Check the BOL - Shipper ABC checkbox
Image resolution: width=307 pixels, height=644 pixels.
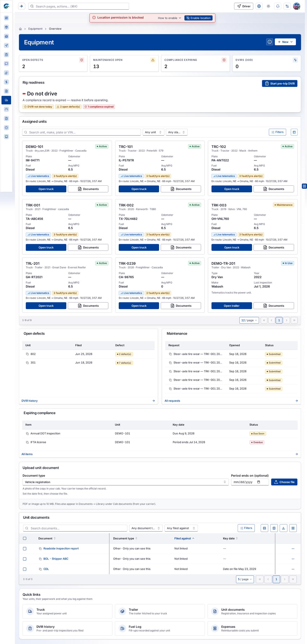tap(24, 559)
